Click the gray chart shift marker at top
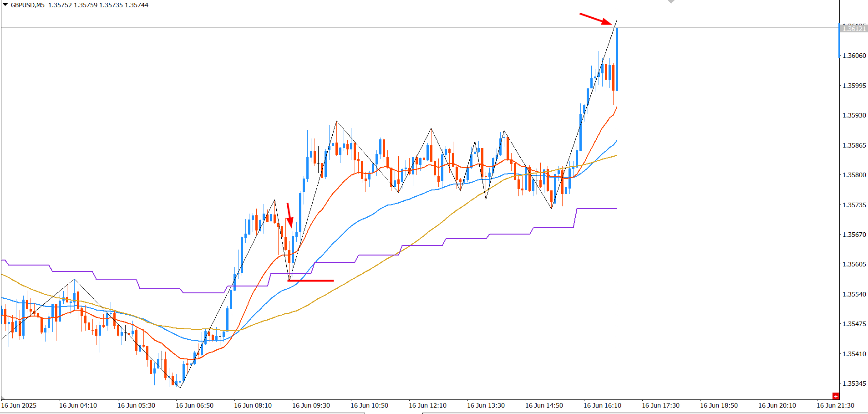The height and width of the screenshot is (414, 868). click(671, 1)
